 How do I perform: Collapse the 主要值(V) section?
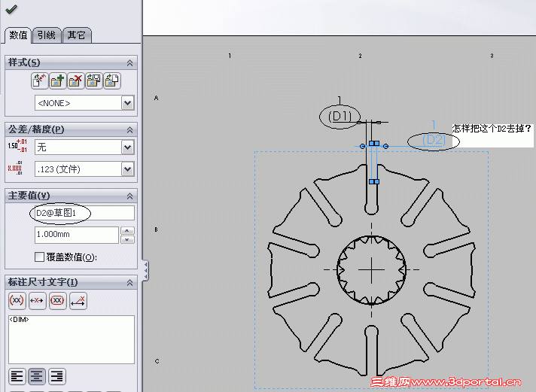[x=129, y=196]
